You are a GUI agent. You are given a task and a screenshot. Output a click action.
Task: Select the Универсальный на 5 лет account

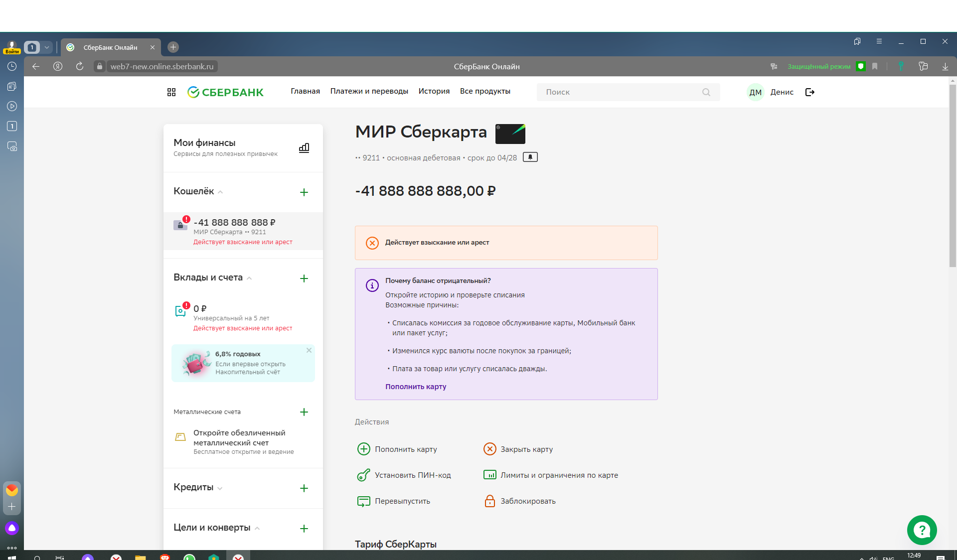click(243, 318)
